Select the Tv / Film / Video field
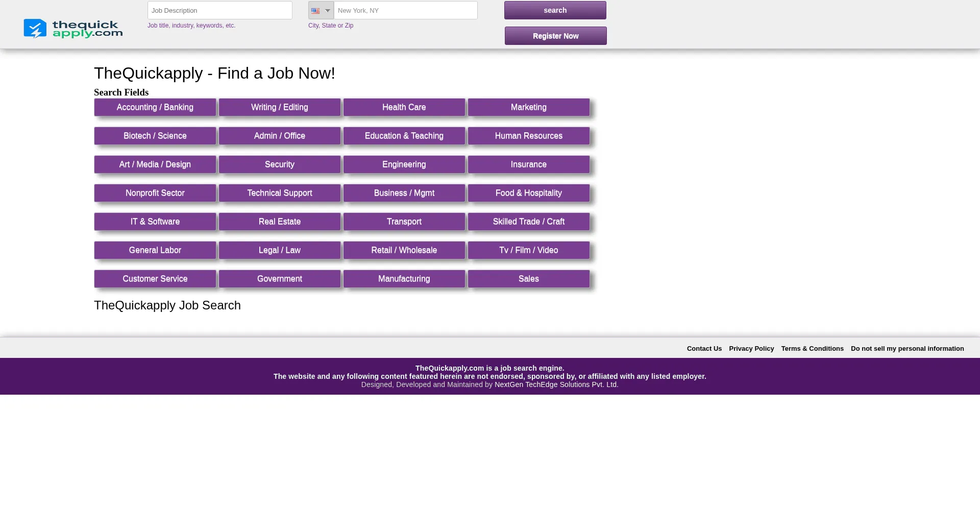This screenshot has height=507, width=980. click(x=528, y=251)
